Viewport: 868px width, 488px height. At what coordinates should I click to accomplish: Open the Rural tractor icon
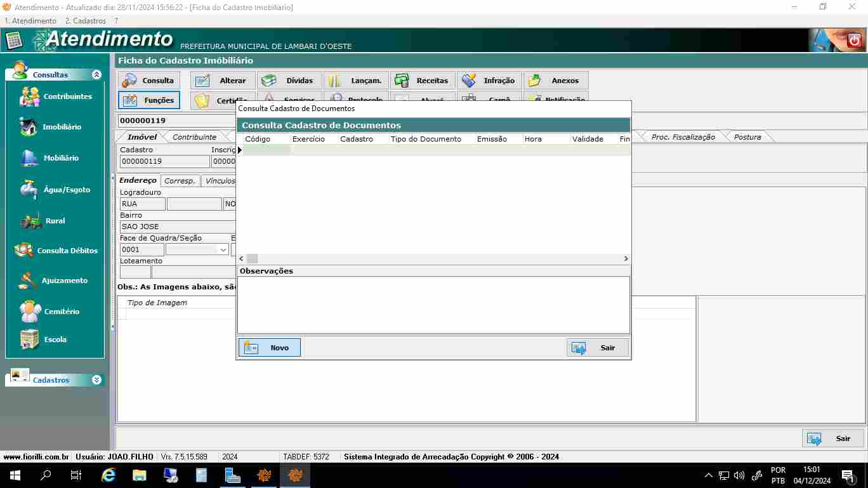[31, 221]
